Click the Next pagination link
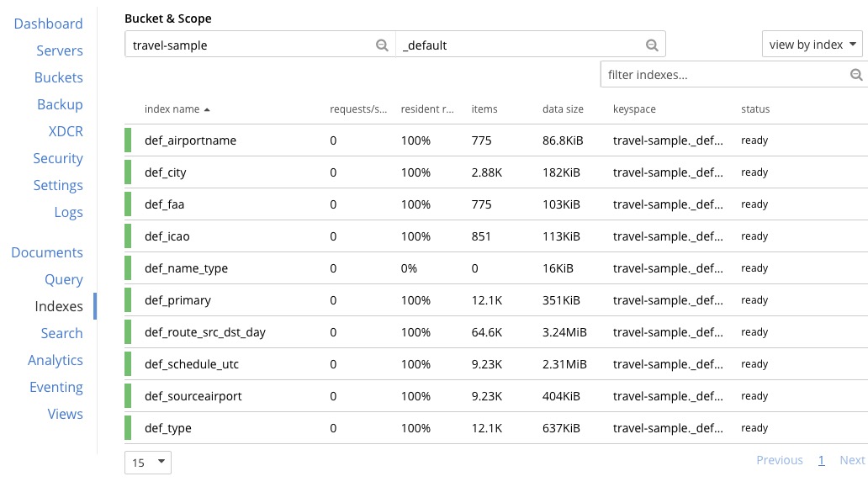Screen dimensions: 868x487 852,460
